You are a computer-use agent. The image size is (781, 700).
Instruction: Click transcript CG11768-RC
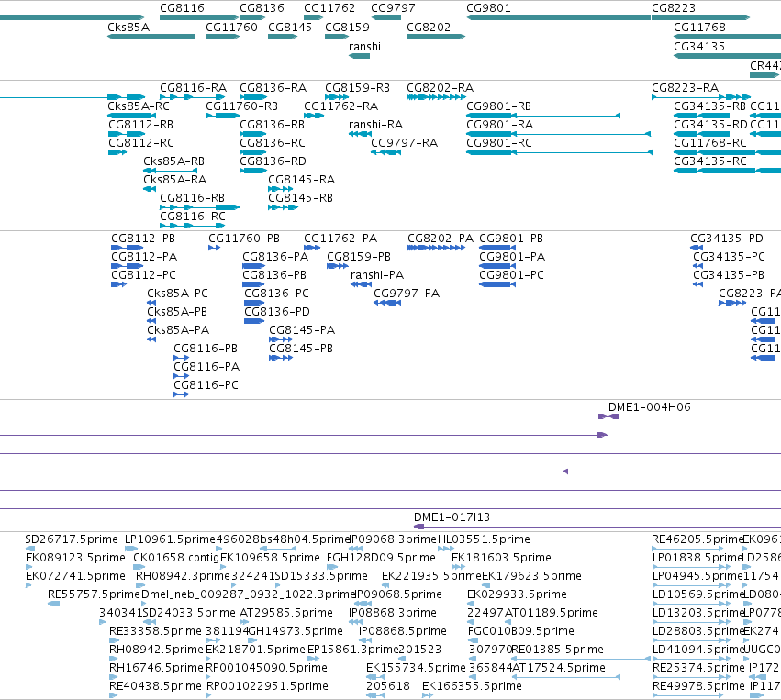coord(710,143)
